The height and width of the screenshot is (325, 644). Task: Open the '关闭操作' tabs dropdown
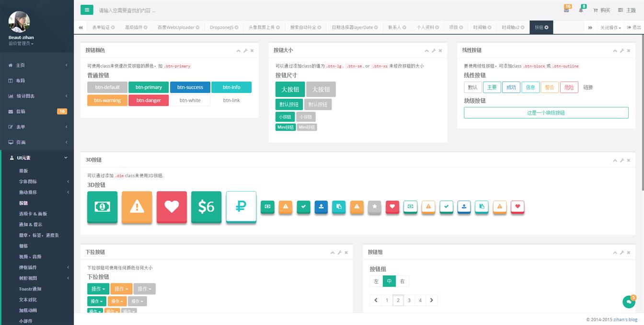610,28
